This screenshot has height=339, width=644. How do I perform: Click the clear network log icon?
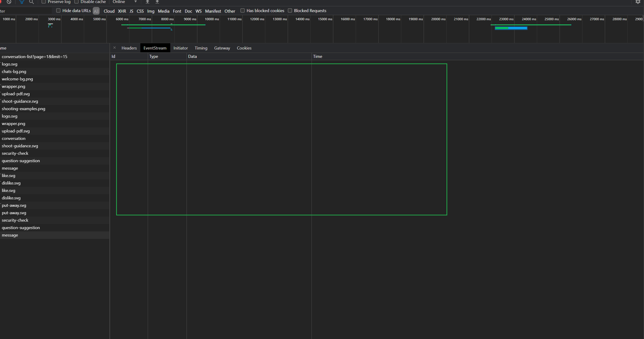click(9, 2)
